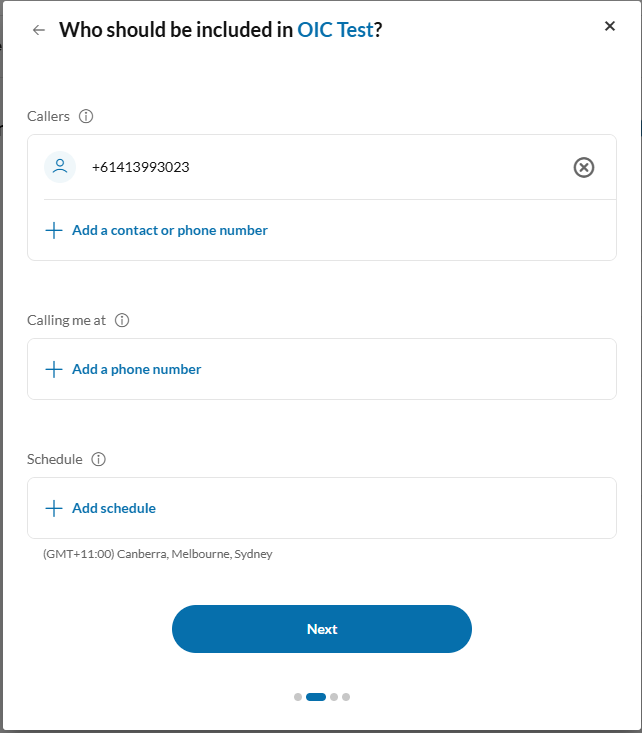Viewport: 642px width, 733px height.
Task: Jump to the third step dot
Action: pos(334,697)
